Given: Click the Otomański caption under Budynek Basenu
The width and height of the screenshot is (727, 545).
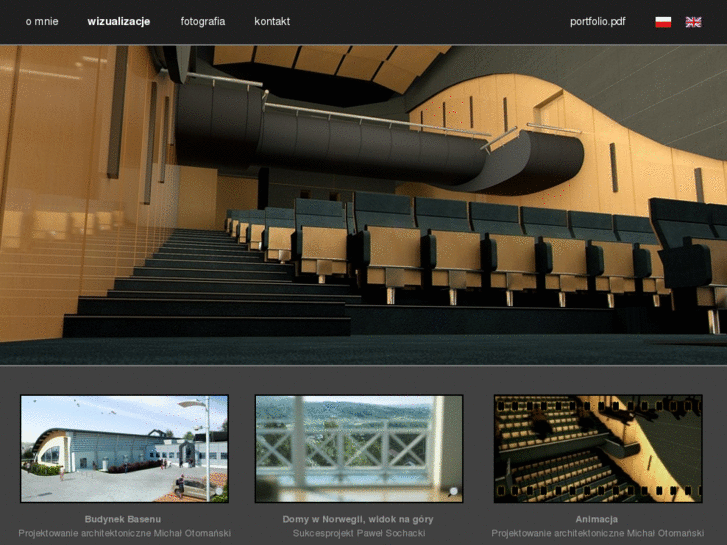Looking at the screenshot, I should 124,533.
